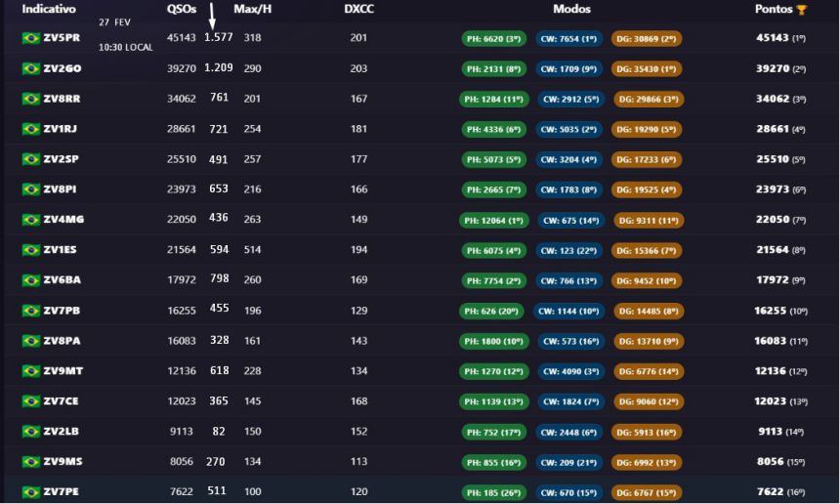Click the Brazil flag beside ZV4MG
This screenshot has width=840, height=504.
pos(31,220)
